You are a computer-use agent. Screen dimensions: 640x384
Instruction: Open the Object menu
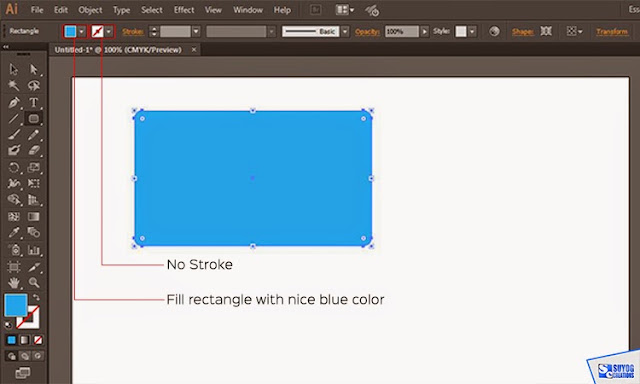tap(90, 10)
